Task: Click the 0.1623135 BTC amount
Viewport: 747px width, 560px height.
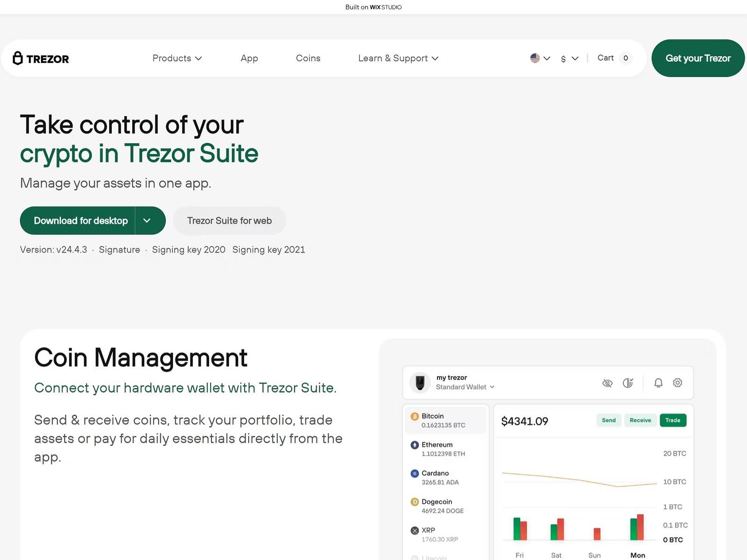Action: click(x=443, y=425)
